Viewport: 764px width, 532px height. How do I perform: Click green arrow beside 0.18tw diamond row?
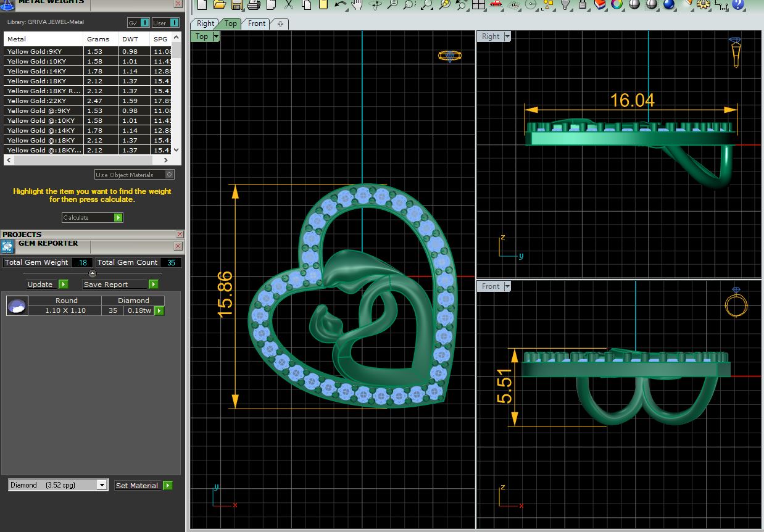(x=159, y=311)
